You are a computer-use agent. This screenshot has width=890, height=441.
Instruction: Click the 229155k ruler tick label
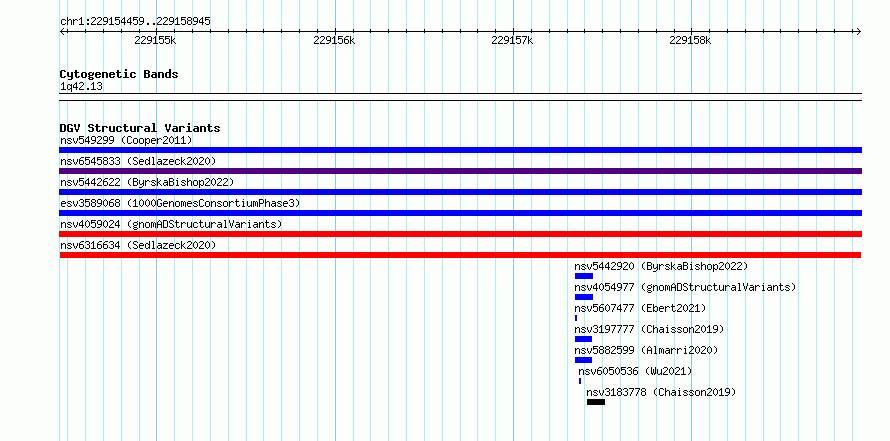156,40
